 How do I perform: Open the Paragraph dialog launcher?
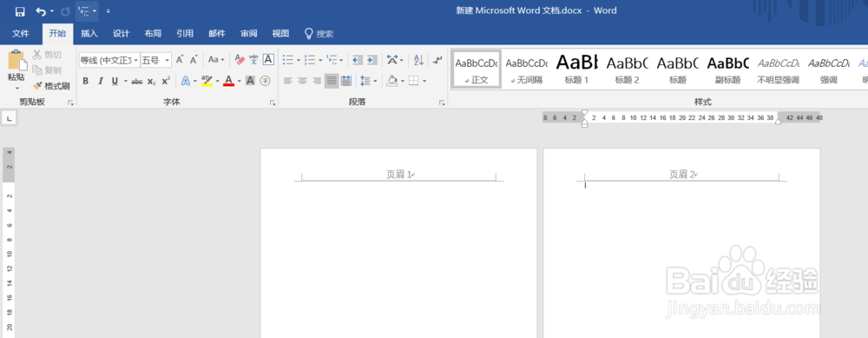pyautogui.click(x=442, y=103)
